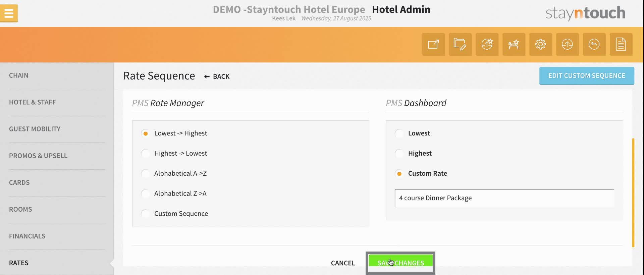The width and height of the screenshot is (644, 275).
Task: Click the Rate Sequence heading
Action: point(159,76)
